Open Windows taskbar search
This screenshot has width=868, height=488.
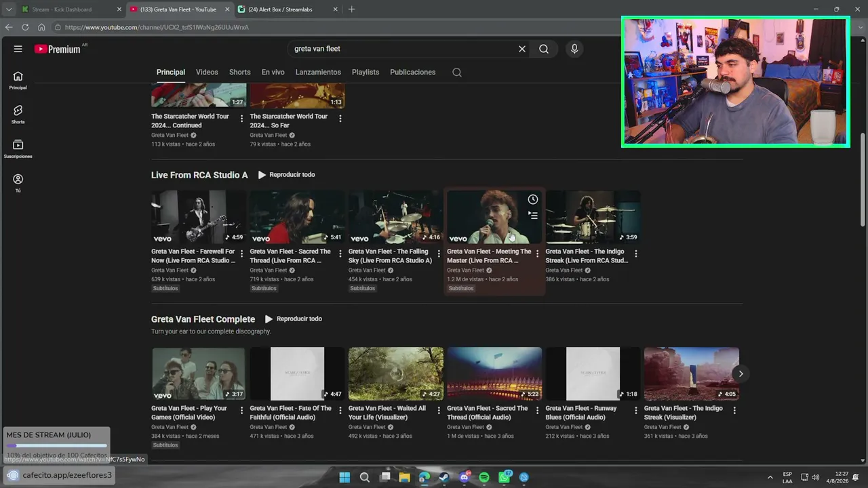click(x=365, y=477)
